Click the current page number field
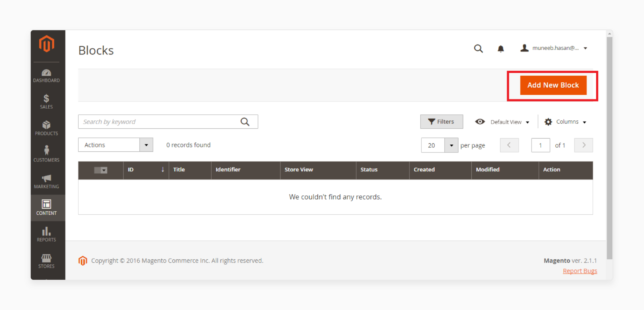The image size is (644, 310). [x=540, y=145]
